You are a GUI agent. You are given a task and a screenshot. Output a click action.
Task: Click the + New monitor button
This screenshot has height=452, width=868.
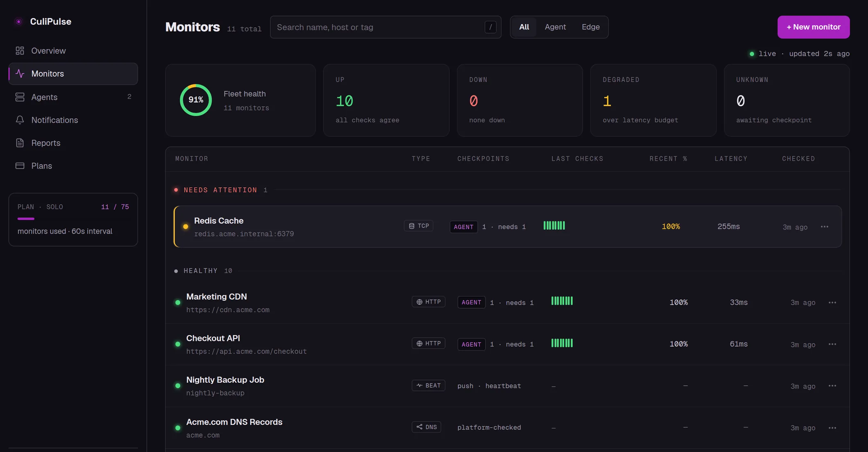[x=814, y=27]
